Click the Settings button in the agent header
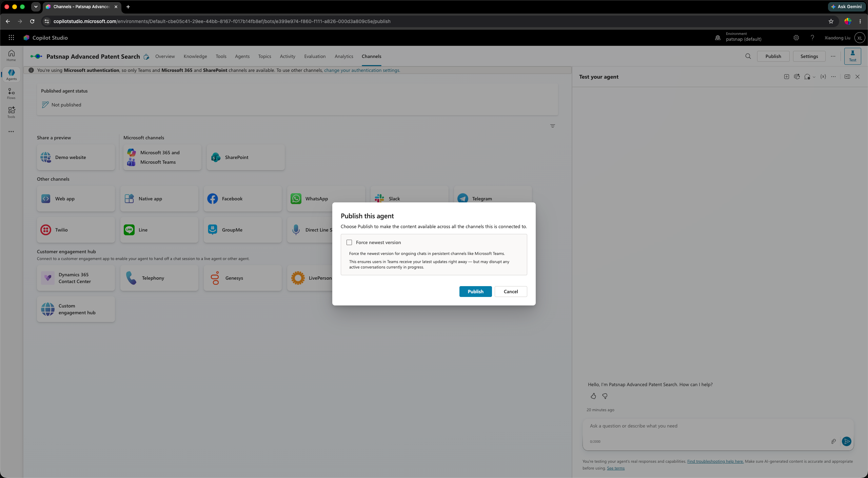Viewport: 868px width, 478px height. pyautogui.click(x=809, y=56)
